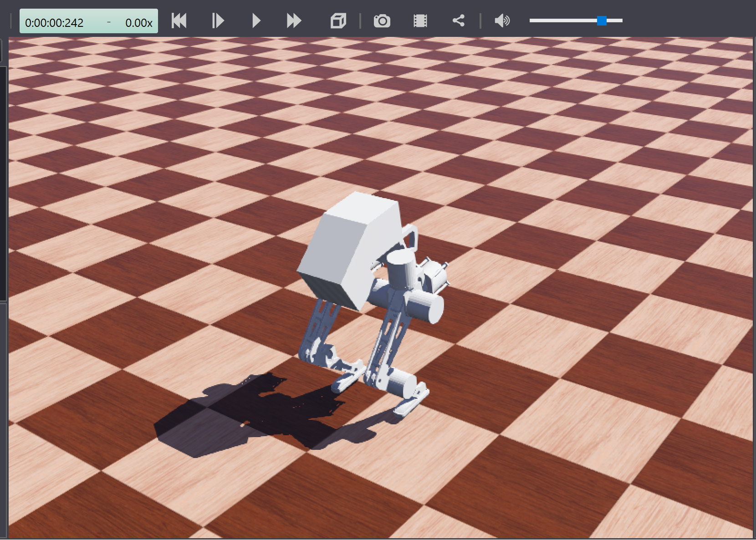Image resolution: width=756 pixels, height=540 pixels.
Task: Adjust the volume slider handle
Action: (x=602, y=20)
